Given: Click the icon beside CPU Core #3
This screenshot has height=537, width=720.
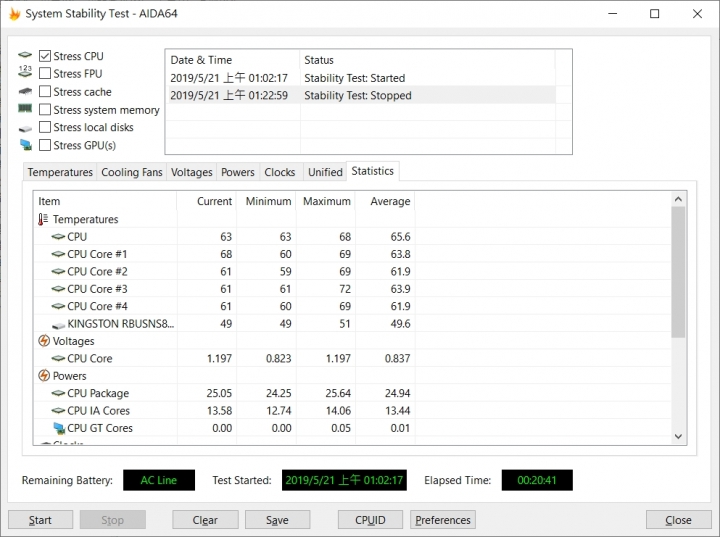Looking at the screenshot, I should coord(58,289).
